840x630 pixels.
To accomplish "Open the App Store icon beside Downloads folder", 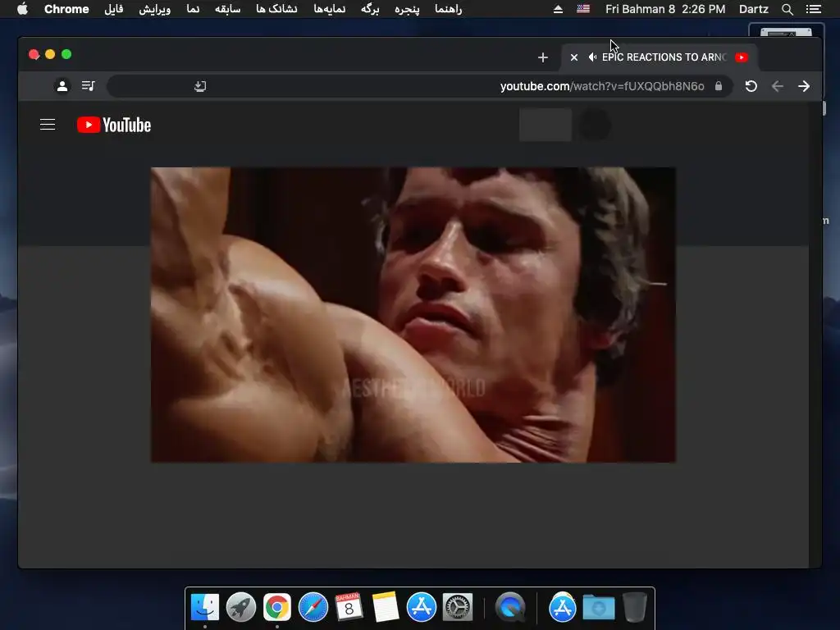I will pos(563,607).
